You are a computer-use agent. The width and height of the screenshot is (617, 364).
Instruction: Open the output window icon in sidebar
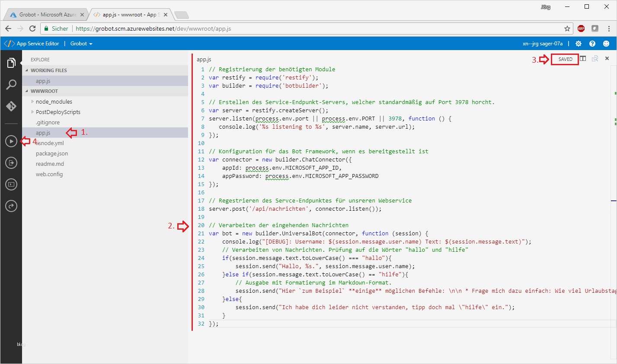(11, 163)
